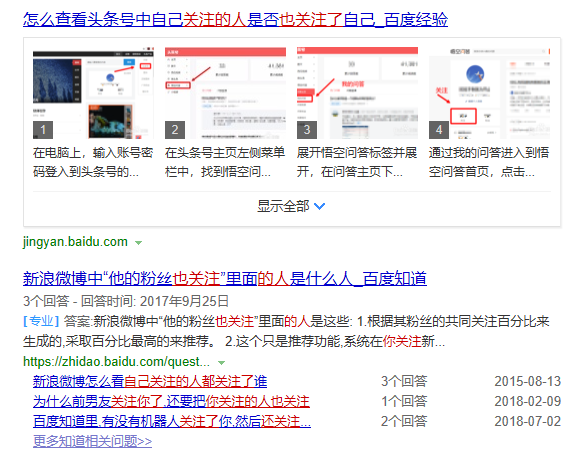Click the 3个回答 - 回答时间 2017年9月25日 line

point(126,301)
